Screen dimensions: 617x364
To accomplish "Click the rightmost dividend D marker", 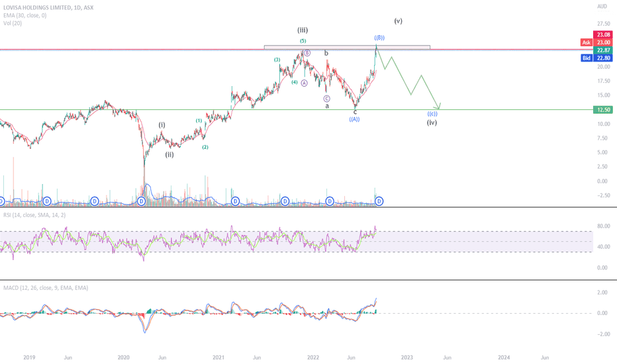I will pos(379,201).
